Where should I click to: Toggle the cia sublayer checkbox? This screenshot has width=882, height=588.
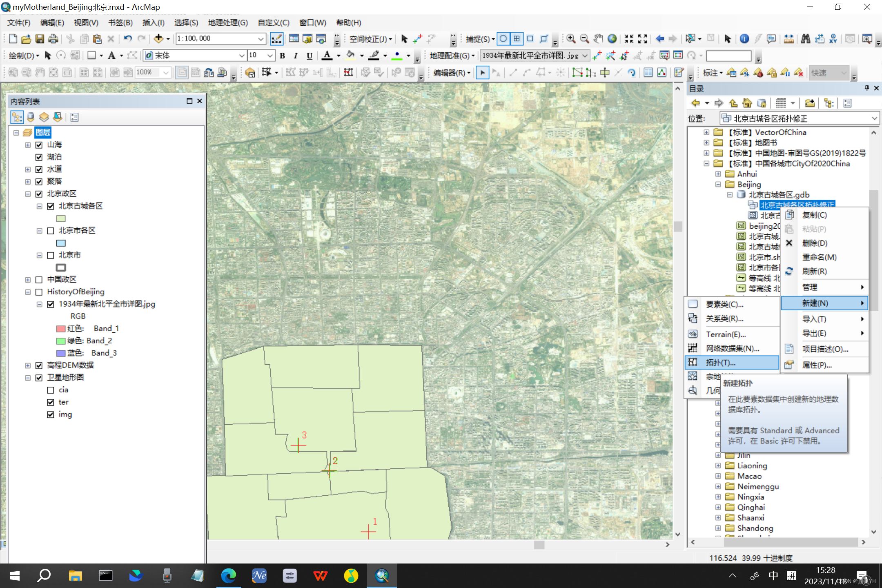(51, 390)
